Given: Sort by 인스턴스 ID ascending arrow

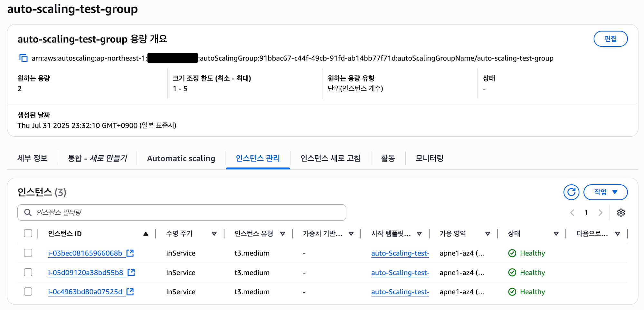Looking at the screenshot, I should (146, 234).
